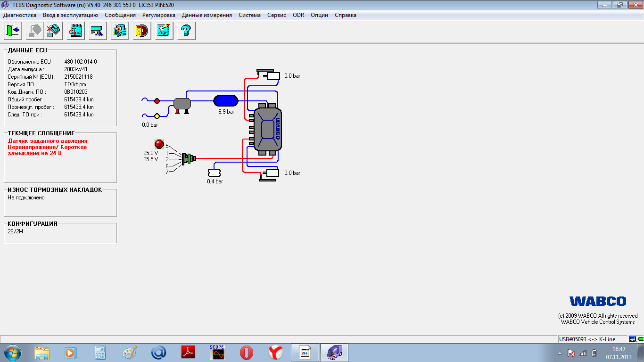
Task: Click the grayed-out connect to ECU icon
Action: [x=34, y=31]
